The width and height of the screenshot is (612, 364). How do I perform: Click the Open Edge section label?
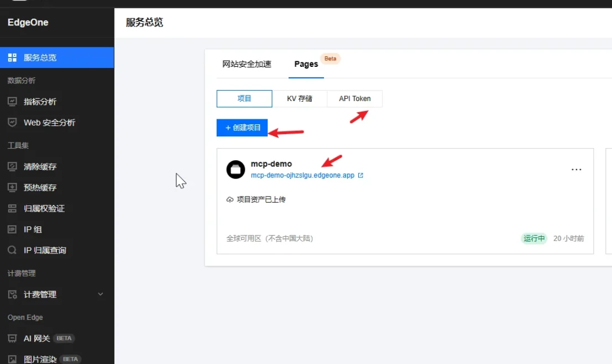tap(25, 317)
